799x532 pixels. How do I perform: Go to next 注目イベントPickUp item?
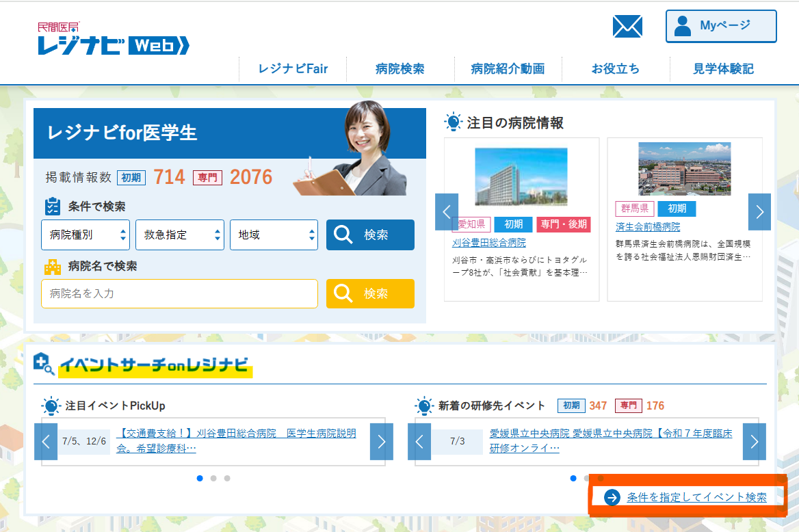tap(382, 441)
